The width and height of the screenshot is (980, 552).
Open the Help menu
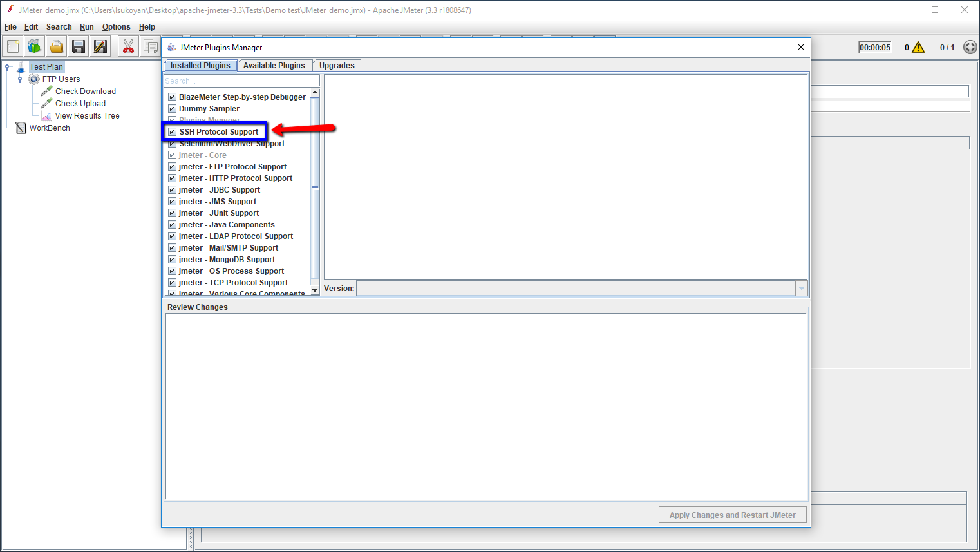147,27
